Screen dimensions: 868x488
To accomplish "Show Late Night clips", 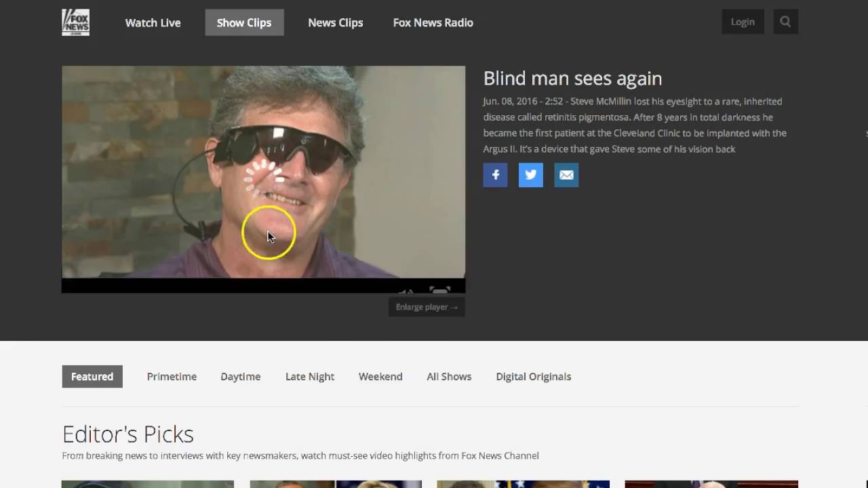I will click(310, 376).
